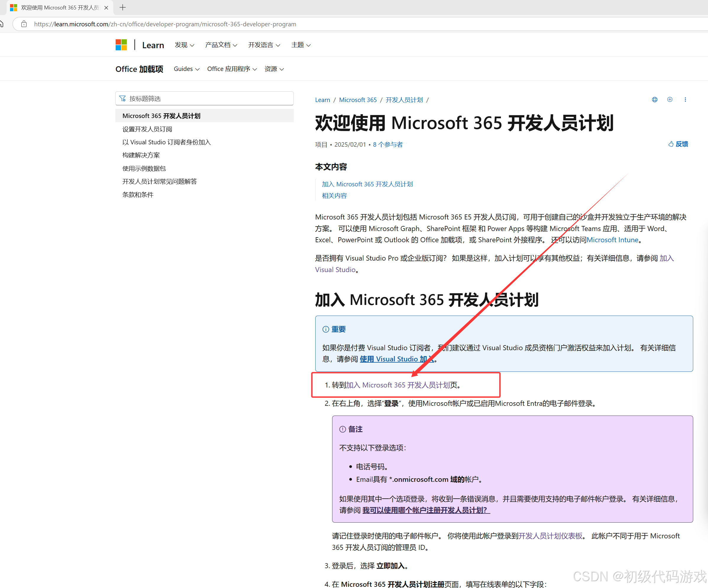Open a new browser tab with plus
This screenshot has height=588, width=708.
pos(123,7)
